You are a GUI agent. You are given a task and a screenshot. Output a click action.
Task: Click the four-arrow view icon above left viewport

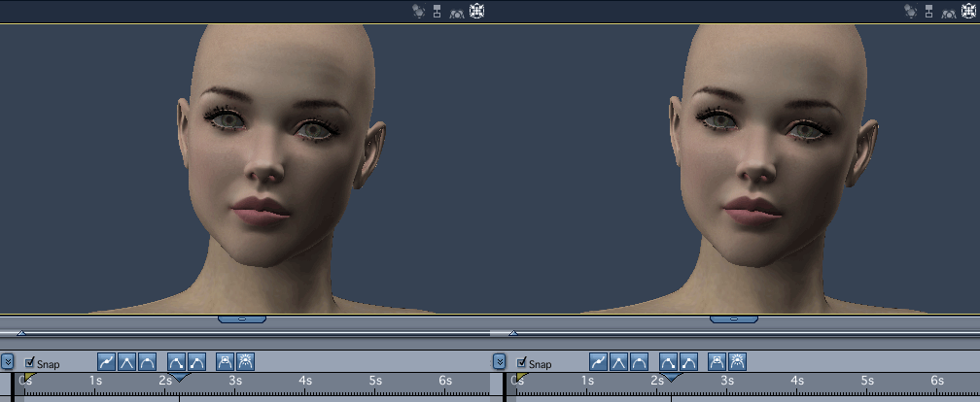476,11
